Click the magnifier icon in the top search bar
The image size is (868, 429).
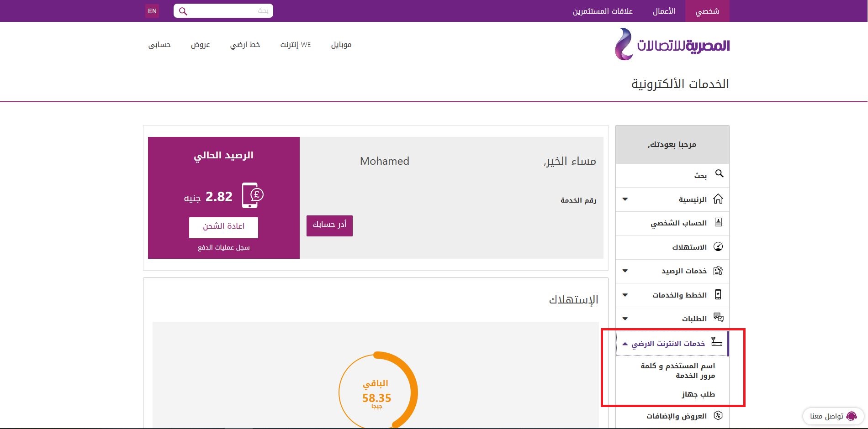(183, 10)
